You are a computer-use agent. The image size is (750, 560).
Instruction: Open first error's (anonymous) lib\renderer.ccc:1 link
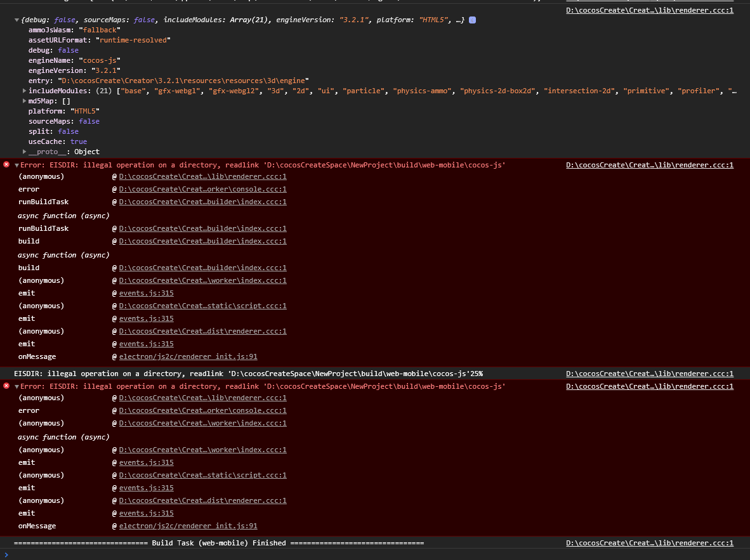click(203, 176)
